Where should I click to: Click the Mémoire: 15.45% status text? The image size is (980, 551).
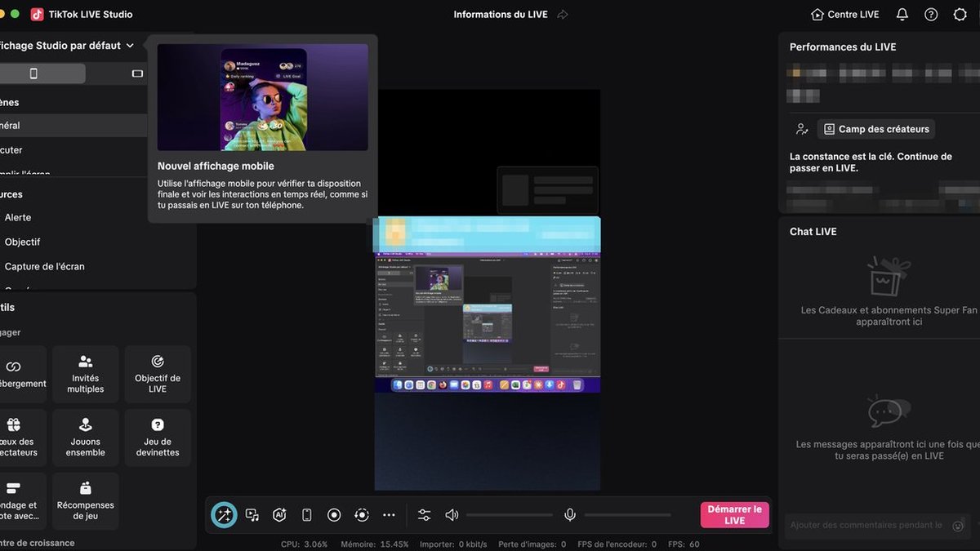point(375,544)
